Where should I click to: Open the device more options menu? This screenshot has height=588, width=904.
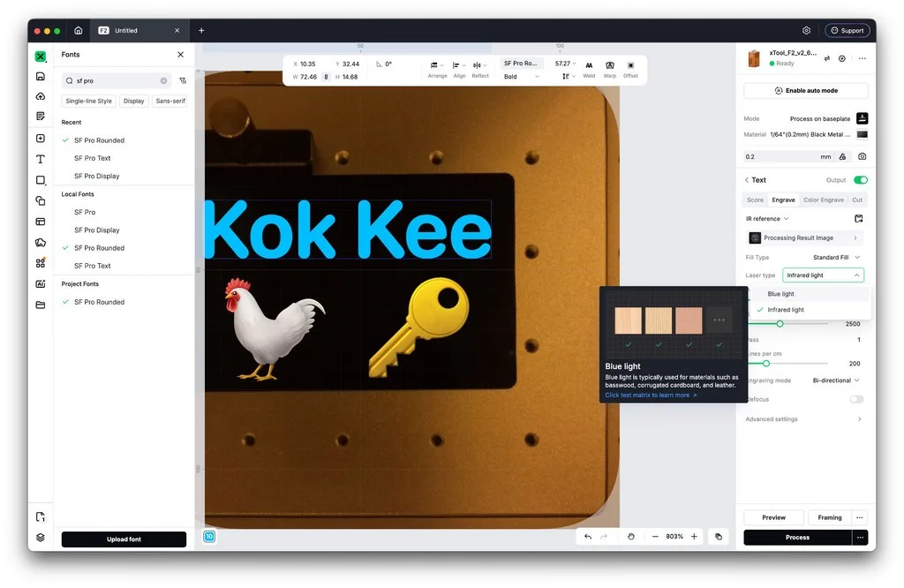pyautogui.click(x=862, y=58)
